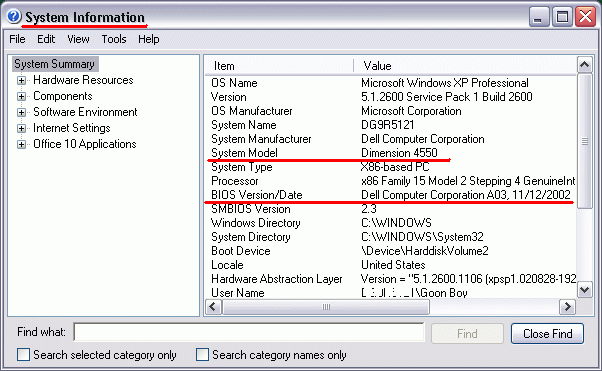Select System Summary in the tree

(55, 64)
